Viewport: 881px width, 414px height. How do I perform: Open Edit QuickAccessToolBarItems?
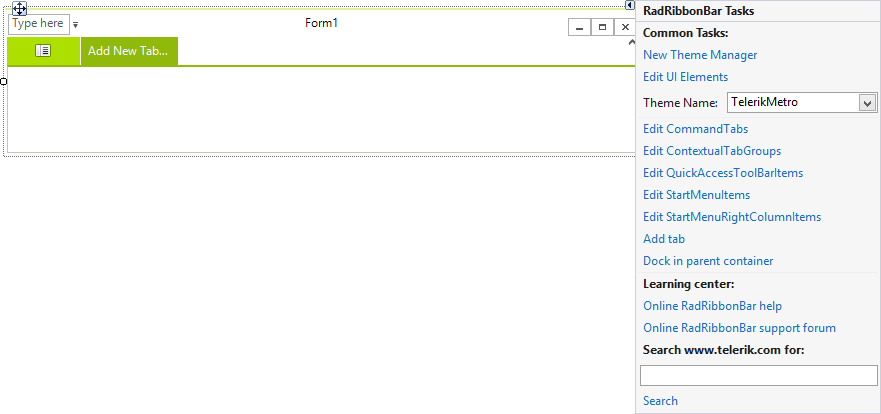(x=723, y=173)
